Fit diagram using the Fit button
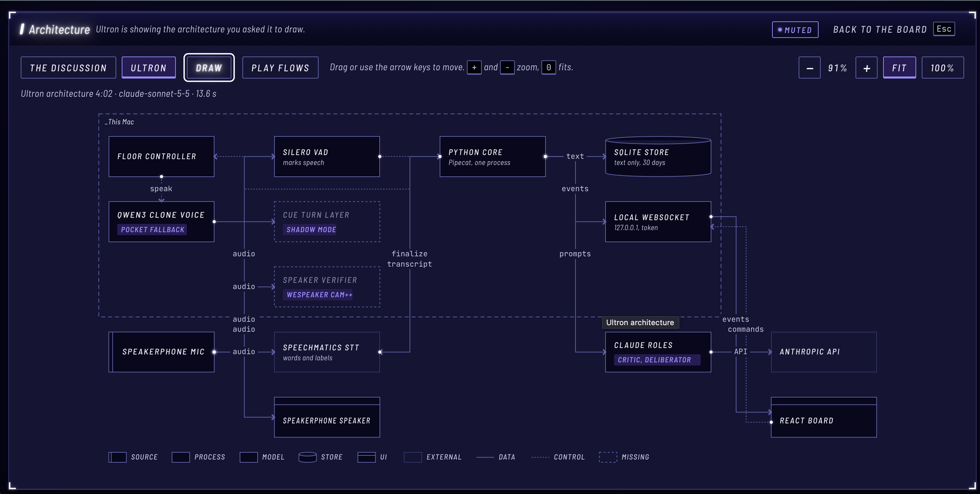The width and height of the screenshot is (980, 494). 899,68
